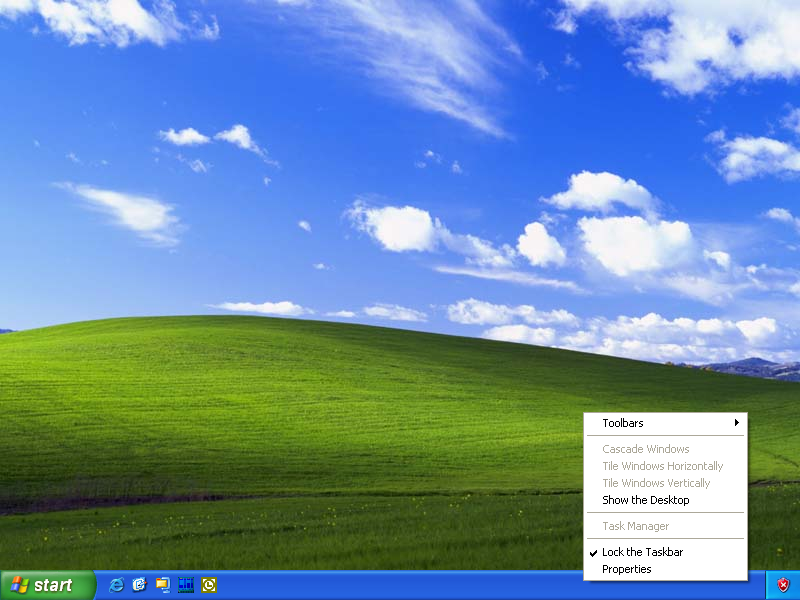Open the Windows start menu

coord(47,585)
